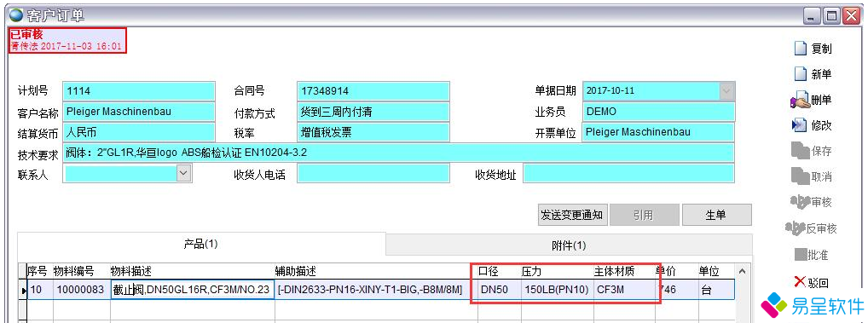Click the row selector arrow of row 10
The image size is (868, 323).
coord(23,290)
